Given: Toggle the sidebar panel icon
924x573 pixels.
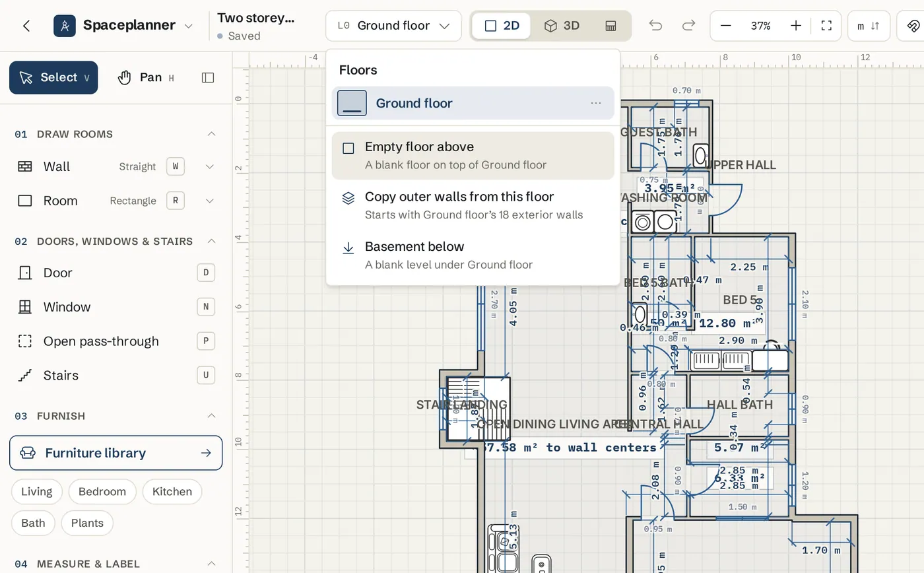Looking at the screenshot, I should 208,78.
